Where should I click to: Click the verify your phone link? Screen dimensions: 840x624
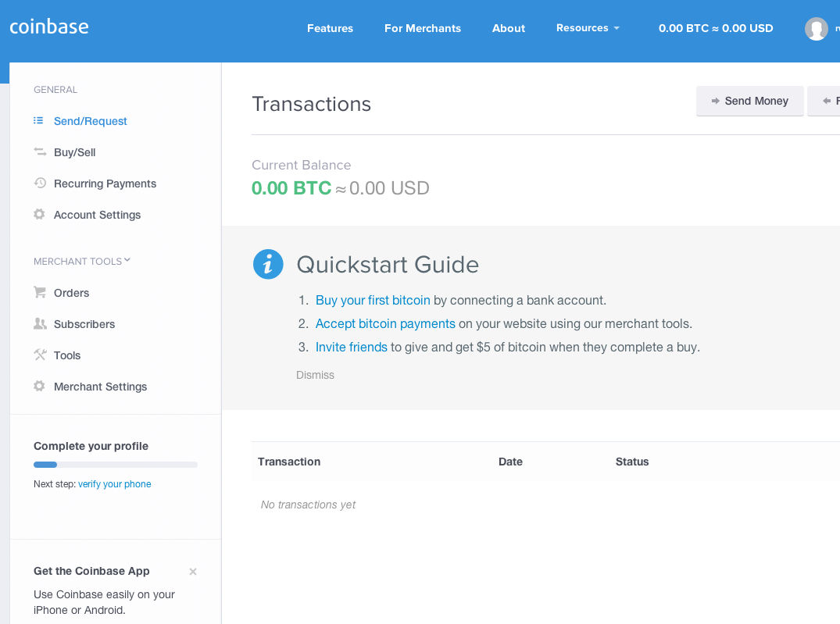(x=115, y=483)
